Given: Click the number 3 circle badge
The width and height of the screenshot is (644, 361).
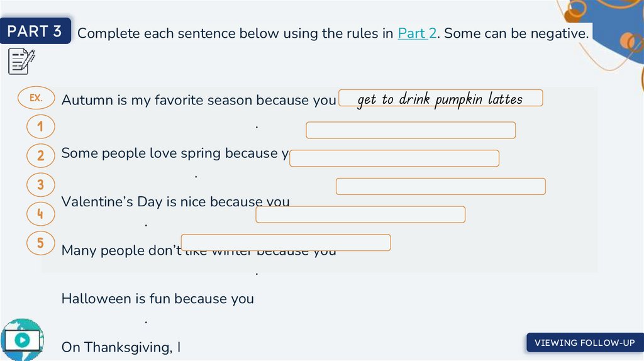Looking at the screenshot, I should tap(40, 185).
